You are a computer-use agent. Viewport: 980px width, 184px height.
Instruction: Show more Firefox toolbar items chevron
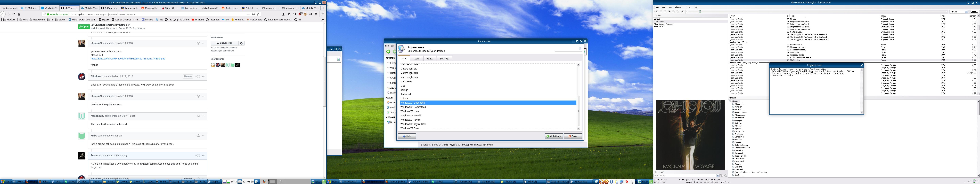click(316, 14)
